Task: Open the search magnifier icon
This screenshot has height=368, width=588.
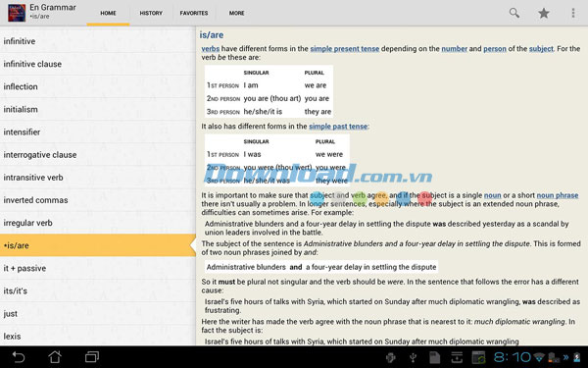Action: 514,13
